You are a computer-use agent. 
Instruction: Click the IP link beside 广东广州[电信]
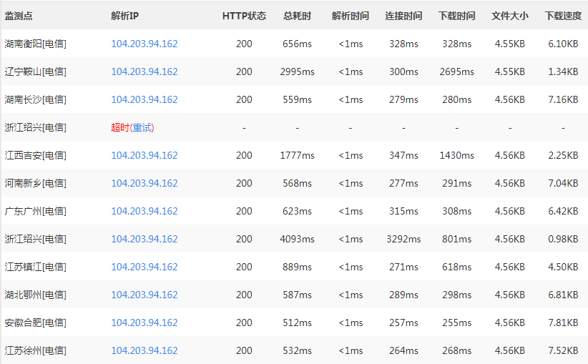[144, 212]
